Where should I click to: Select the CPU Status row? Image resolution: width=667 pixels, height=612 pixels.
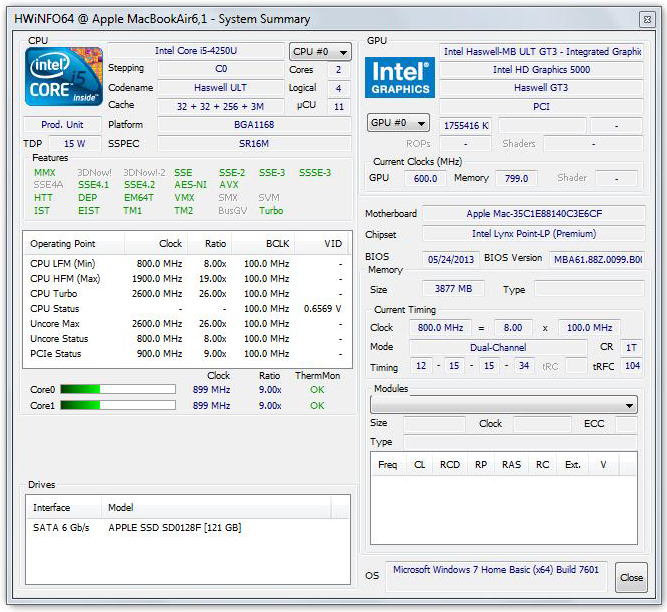tap(186, 309)
